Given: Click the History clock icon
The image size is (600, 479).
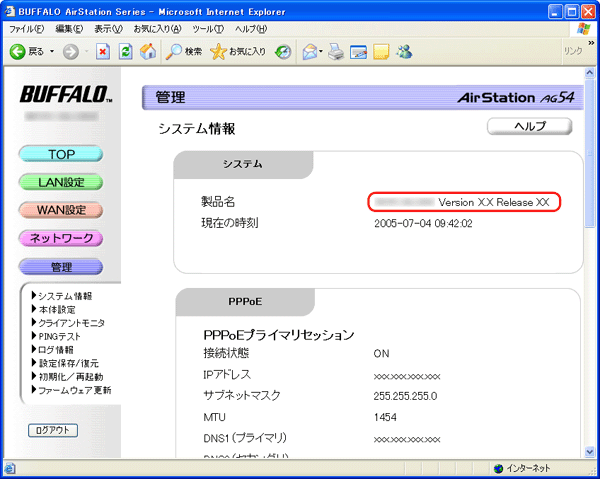Looking at the screenshot, I should [283, 52].
